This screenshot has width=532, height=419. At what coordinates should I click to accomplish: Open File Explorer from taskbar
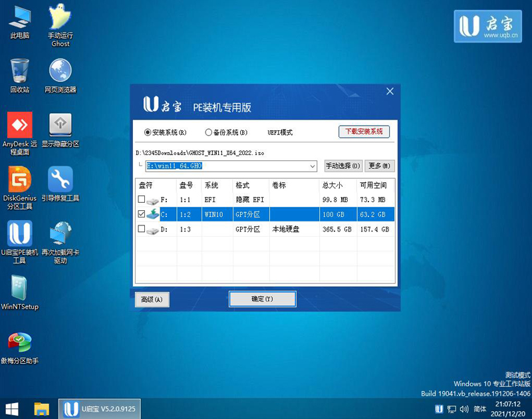pyautogui.click(x=42, y=409)
